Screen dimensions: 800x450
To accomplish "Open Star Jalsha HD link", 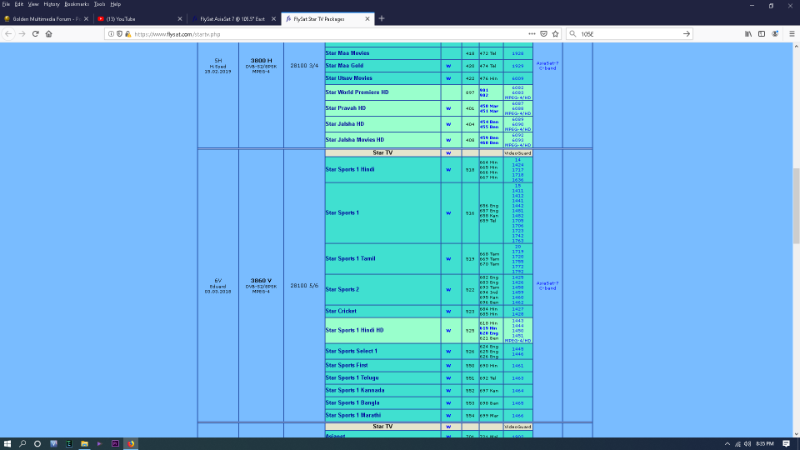I will [x=345, y=124].
